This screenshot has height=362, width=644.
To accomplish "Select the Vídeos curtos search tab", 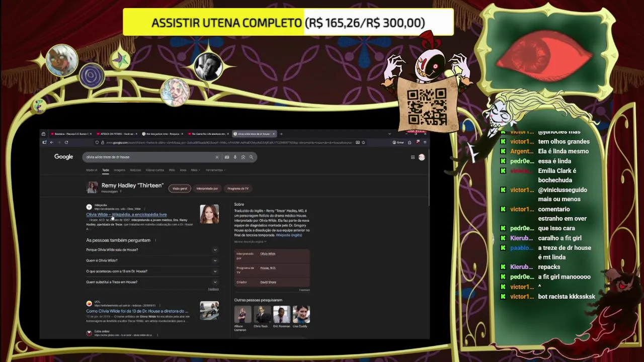I will 155,170.
